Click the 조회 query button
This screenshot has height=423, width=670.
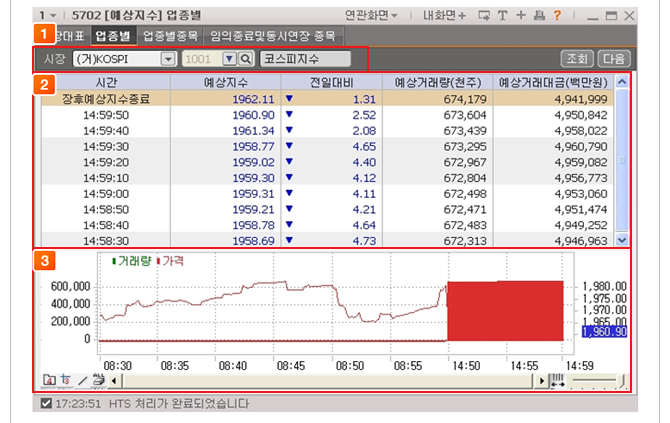click(x=577, y=59)
